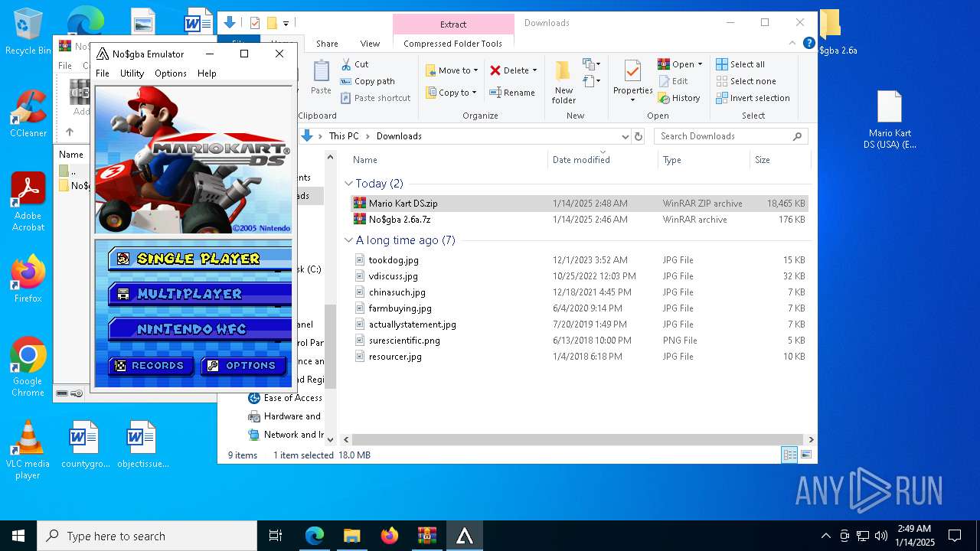This screenshot has width=980, height=551.
Task: Open the Move to dropdown
Action: 452,70
